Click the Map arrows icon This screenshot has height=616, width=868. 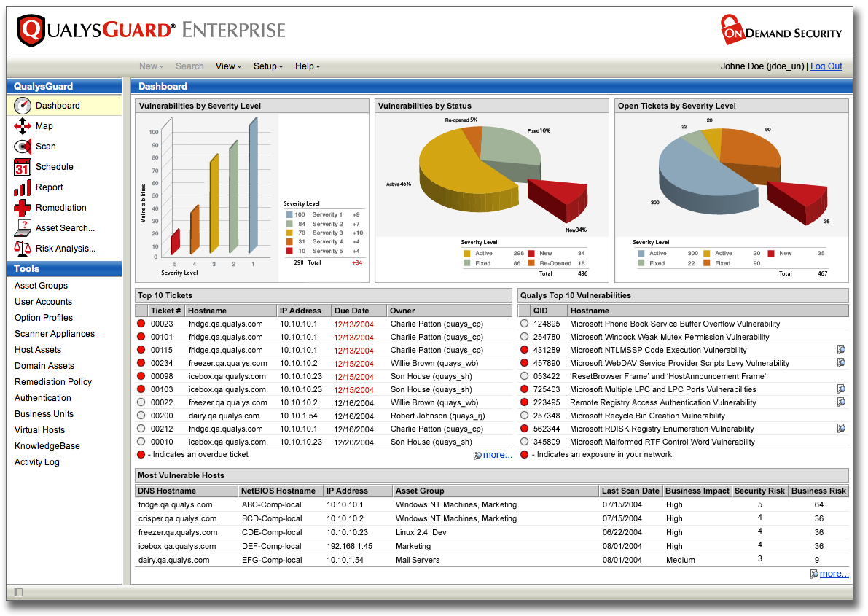point(23,126)
